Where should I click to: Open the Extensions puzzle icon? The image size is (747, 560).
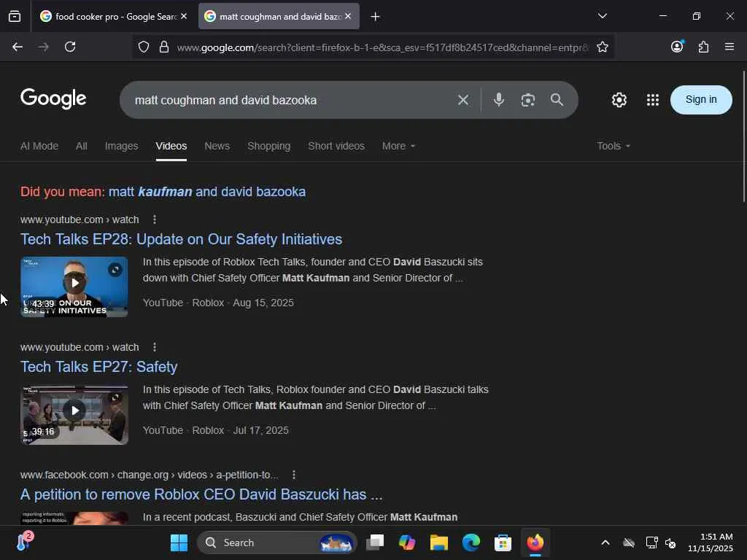[x=703, y=47]
